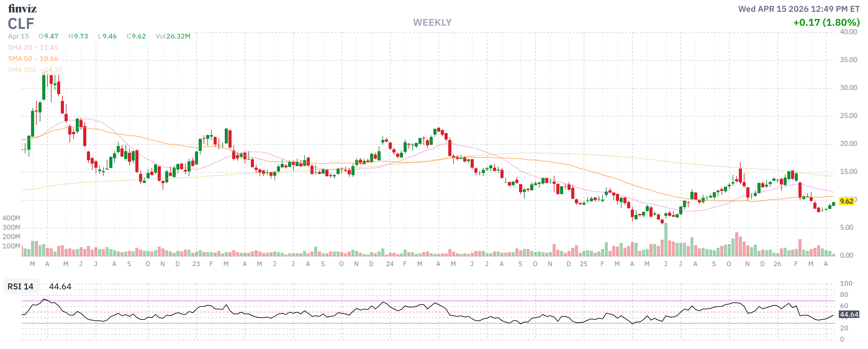Viewport: 868px width, 349px height.
Task: Click the 40.00 price axis label
Action: (848, 32)
